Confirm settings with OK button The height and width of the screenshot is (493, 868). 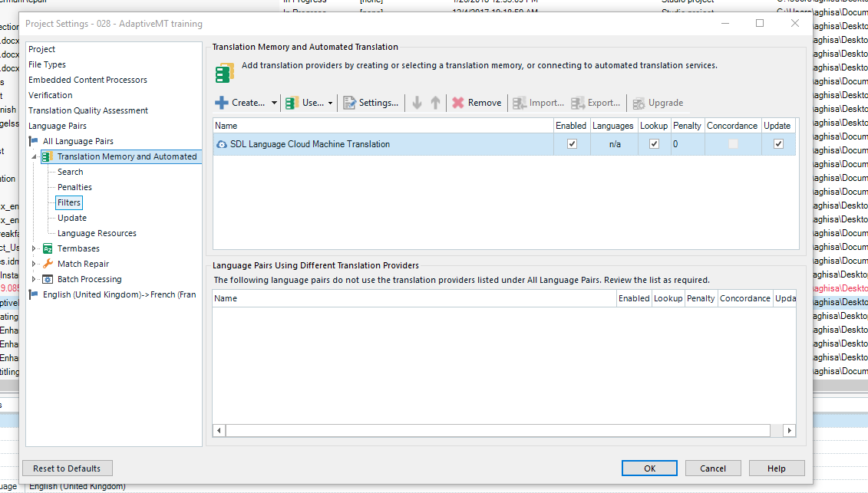pos(649,468)
